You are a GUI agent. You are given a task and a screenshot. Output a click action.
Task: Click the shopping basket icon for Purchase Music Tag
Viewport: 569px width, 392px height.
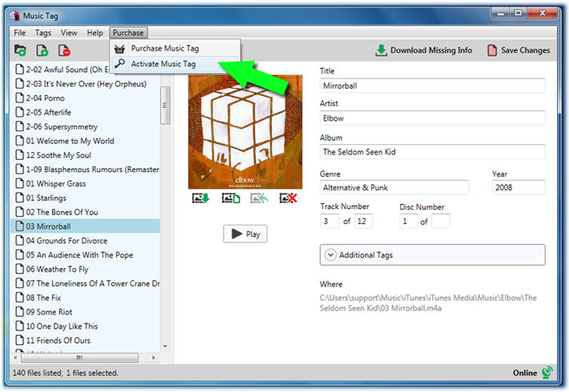pyautogui.click(x=119, y=48)
